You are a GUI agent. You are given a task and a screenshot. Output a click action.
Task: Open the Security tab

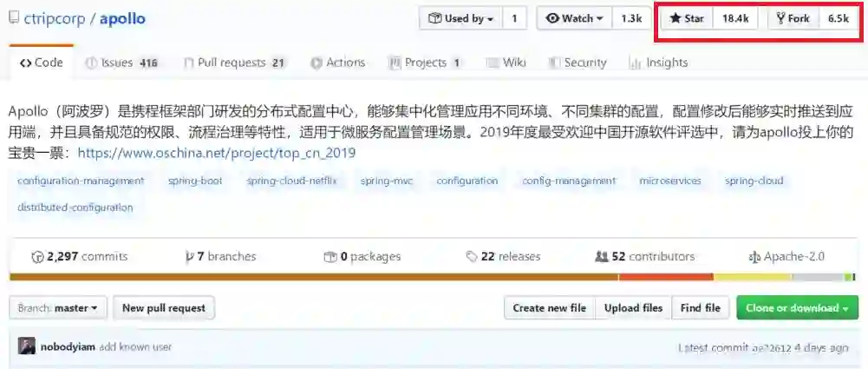[x=577, y=63]
